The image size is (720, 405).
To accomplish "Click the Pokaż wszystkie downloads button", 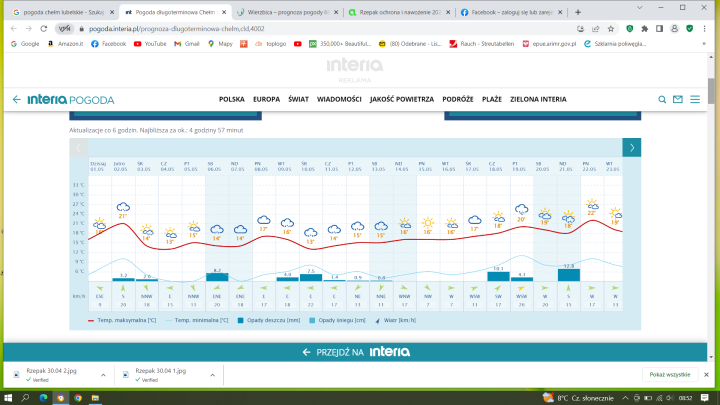I will pos(669,373).
